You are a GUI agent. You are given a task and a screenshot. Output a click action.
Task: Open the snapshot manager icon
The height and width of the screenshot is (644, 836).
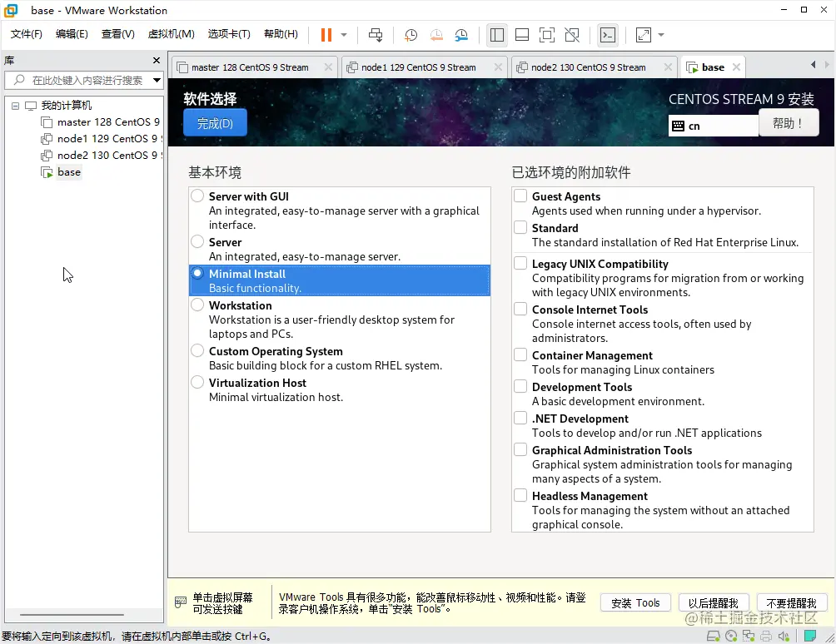461,35
